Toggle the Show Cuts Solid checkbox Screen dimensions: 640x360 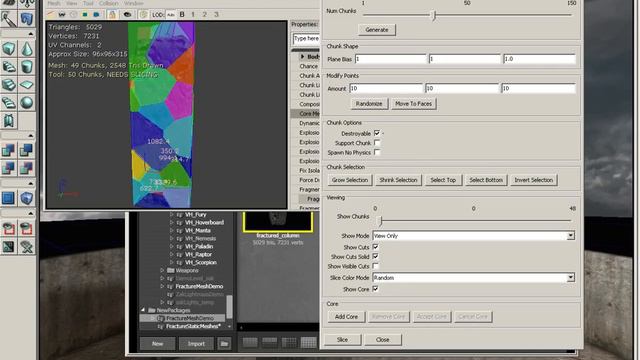click(x=376, y=256)
